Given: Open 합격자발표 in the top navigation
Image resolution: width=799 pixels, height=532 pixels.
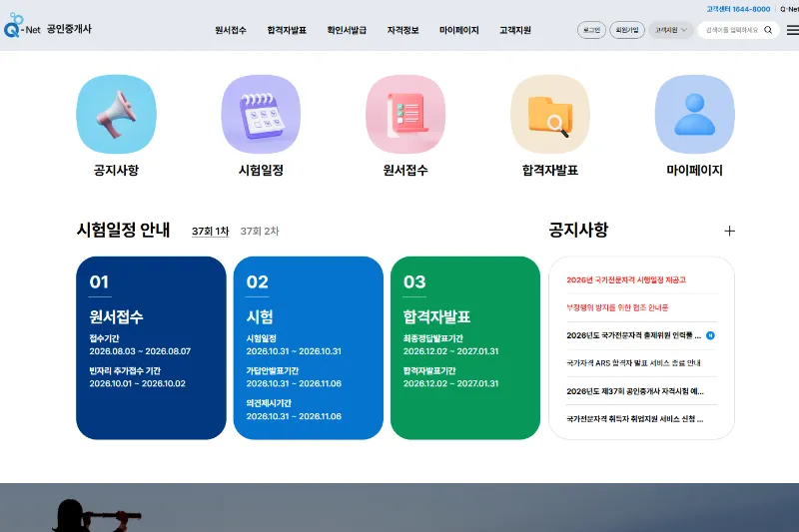Looking at the screenshot, I should [x=287, y=30].
